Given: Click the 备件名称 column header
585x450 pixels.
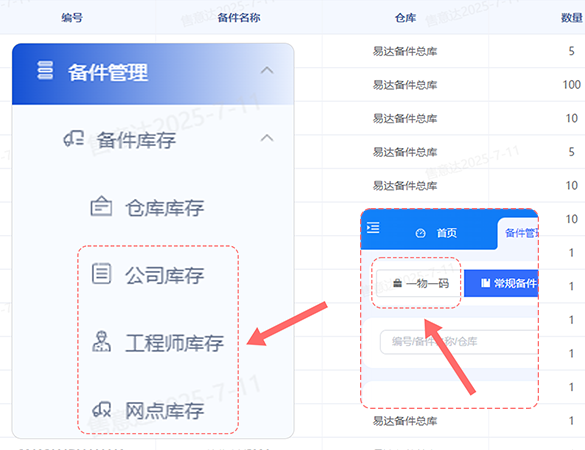Looking at the screenshot, I should point(239,18).
